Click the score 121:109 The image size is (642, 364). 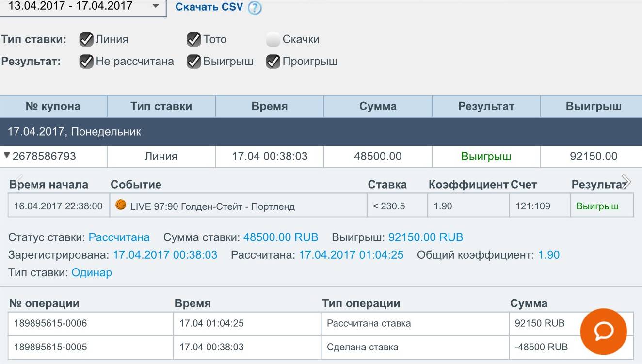coord(533,206)
